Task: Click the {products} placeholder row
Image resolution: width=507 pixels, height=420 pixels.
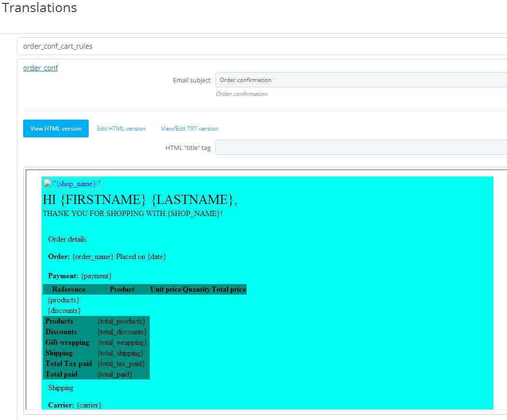Action: coord(64,300)
